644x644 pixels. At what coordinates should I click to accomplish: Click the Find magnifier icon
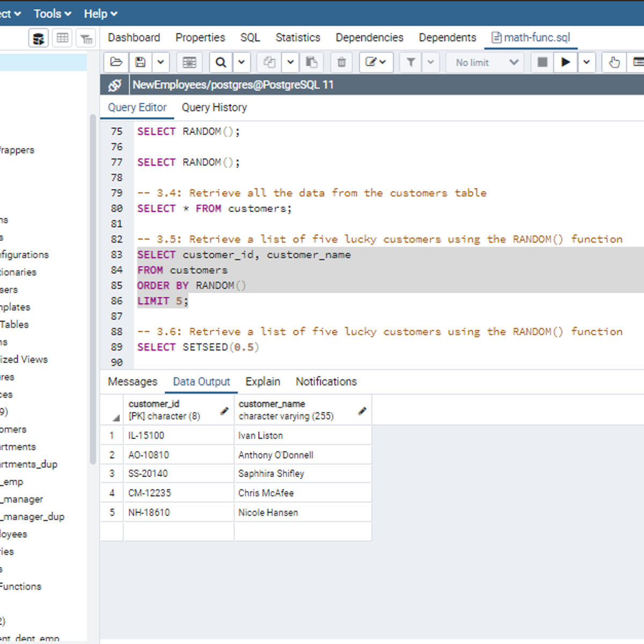(x=221, y=62)
